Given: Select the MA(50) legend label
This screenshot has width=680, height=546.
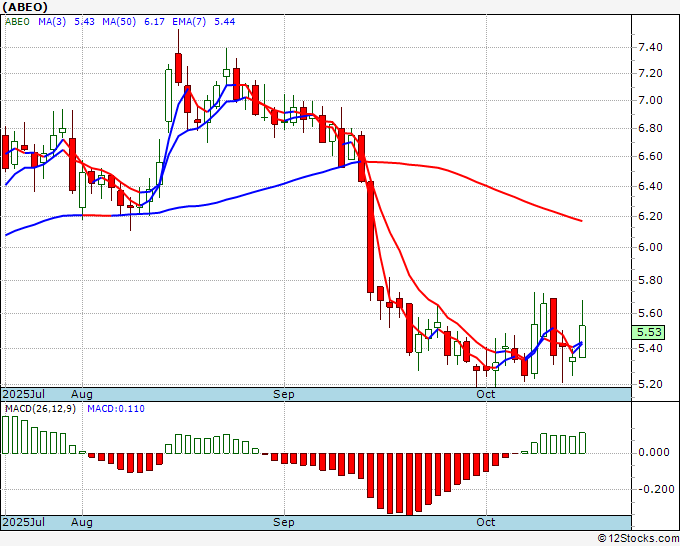Looking at the screenshot, I should click(119, 22).
